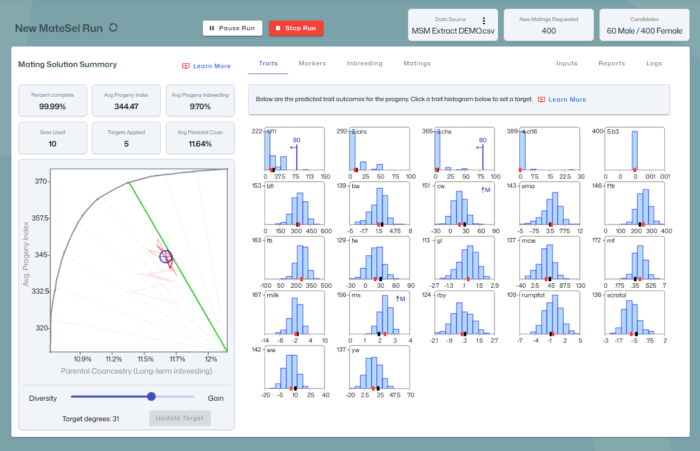Image resolution: width=700 pixels, height=451 pixels.
Task: Stop the MateSel run
Action: click(x=296, y=28)
